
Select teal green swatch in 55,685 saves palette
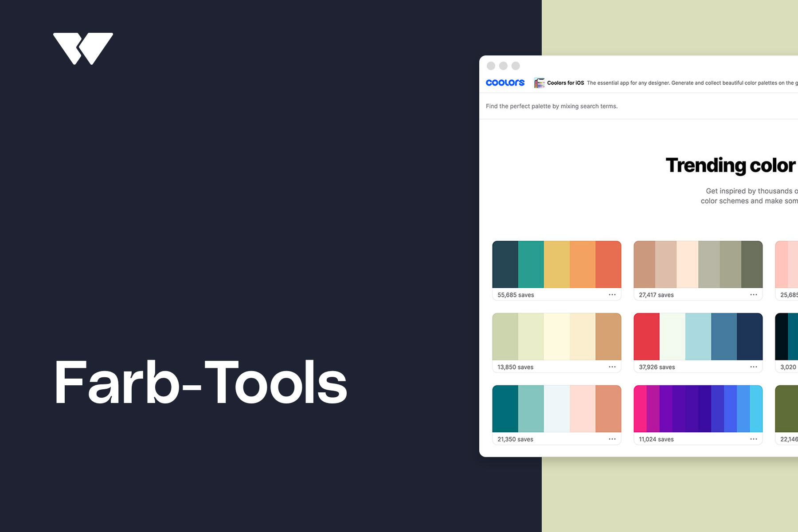tap(531, 265)
